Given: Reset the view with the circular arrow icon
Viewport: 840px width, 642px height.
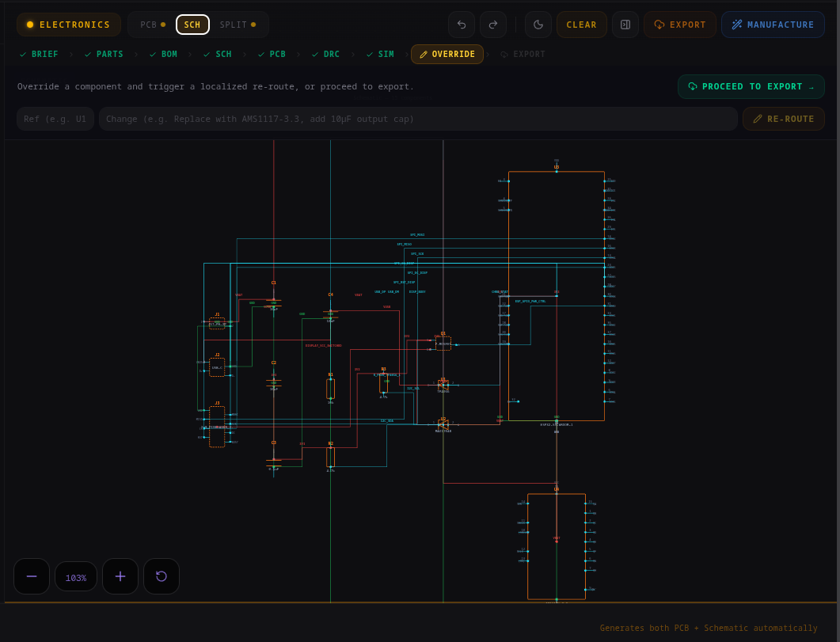Looking at the screenshot, I should 162,576.
